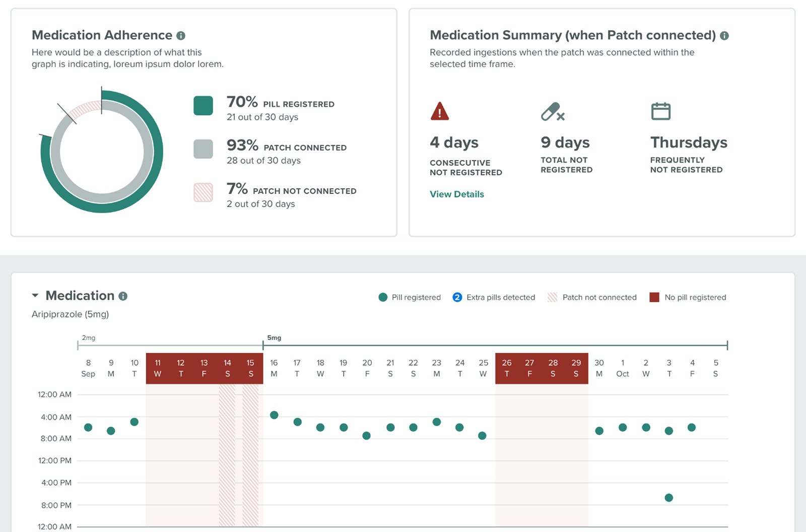The width and height of the screenshot is (806, 532).
Task: Click the hatched Patch Not Connected swatch
Action: point(203,192)
